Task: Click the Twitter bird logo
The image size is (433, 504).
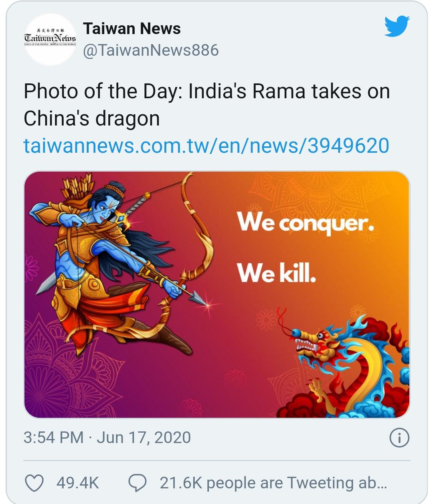Action: (397, 26)
